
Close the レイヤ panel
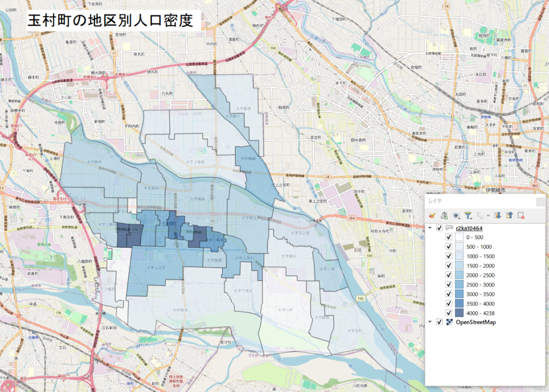point(540,202)
